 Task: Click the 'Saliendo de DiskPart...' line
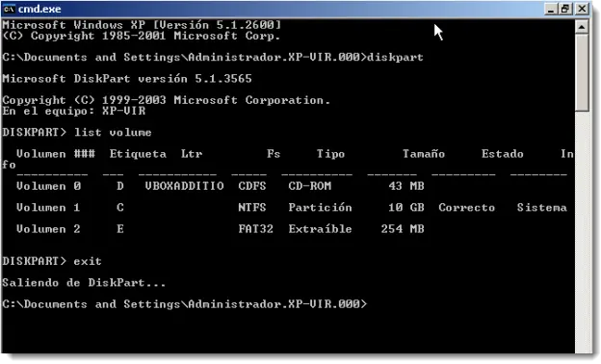[84, 283]
